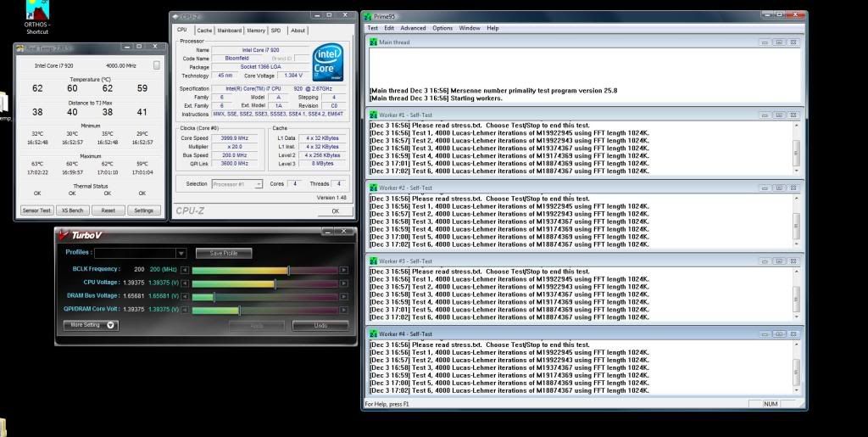
Task: Minimize the Worker #4 child window
Action: coord(765,334)
